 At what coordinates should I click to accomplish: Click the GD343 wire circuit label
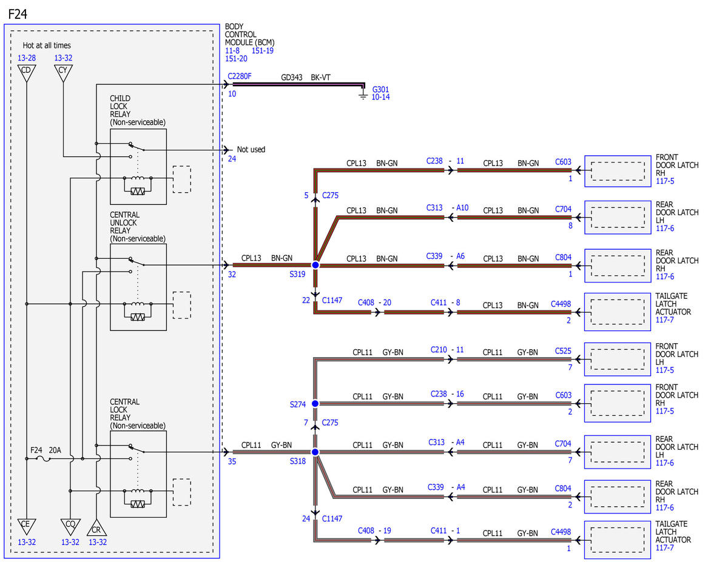(292, 78)
